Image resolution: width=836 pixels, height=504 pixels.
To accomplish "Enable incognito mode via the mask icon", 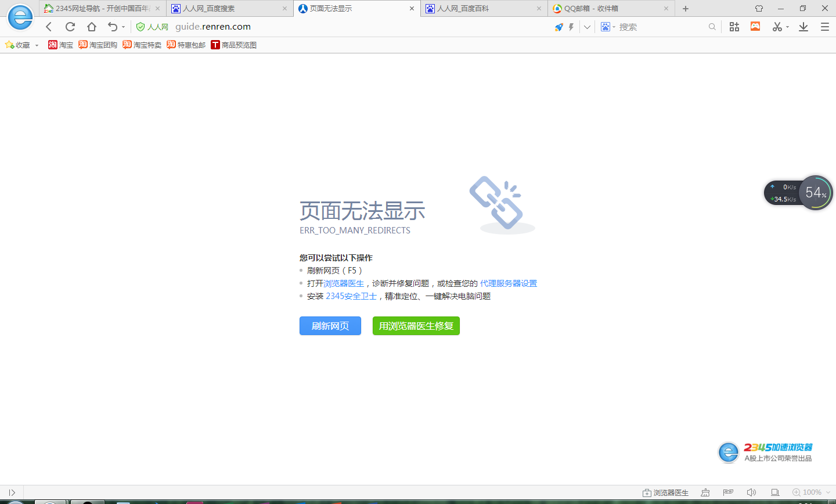I will [x=727, y=492].
